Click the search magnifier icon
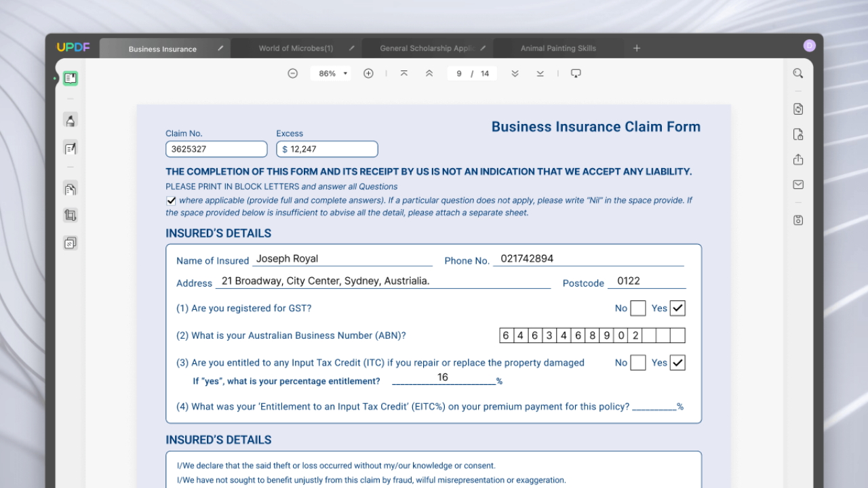The height and width of the screenshot is (488, 868). click(798, 73)
